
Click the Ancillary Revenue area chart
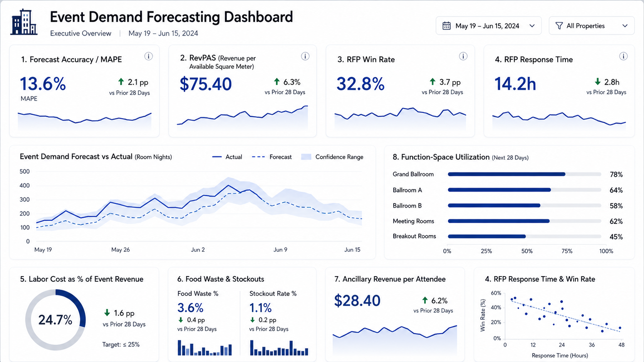pos(395,340)
